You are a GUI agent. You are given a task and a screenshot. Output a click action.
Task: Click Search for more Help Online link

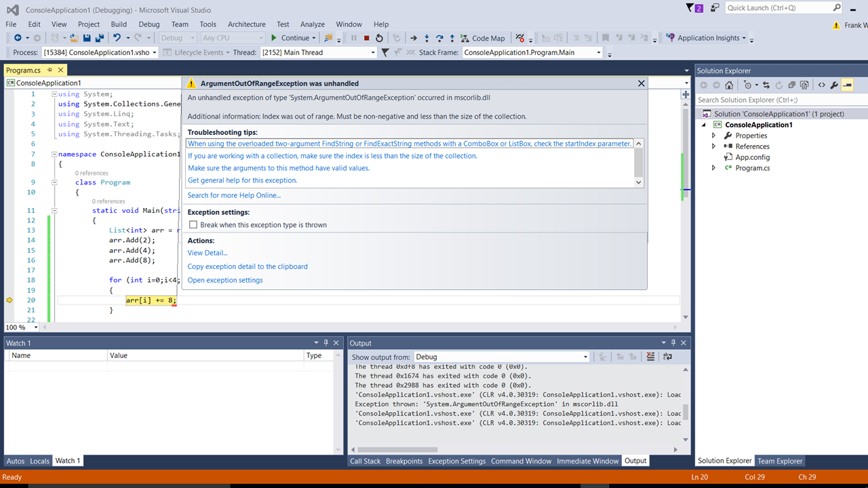(x=234, y=195)
